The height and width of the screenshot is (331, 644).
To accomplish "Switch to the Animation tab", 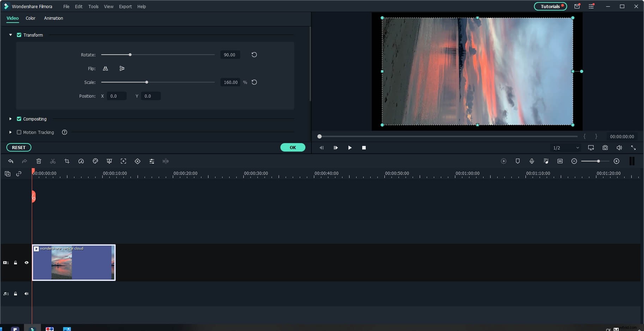I will 53,18.
